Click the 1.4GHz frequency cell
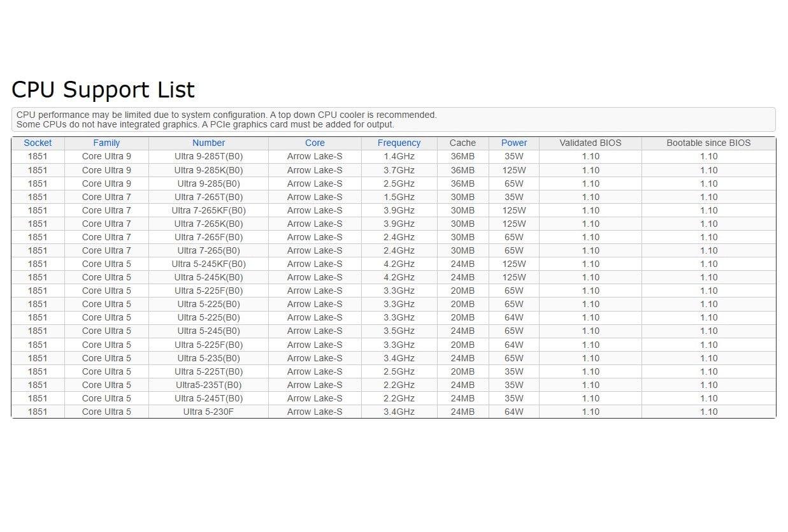This screenshot has width=788, height=532. (399, 156)
